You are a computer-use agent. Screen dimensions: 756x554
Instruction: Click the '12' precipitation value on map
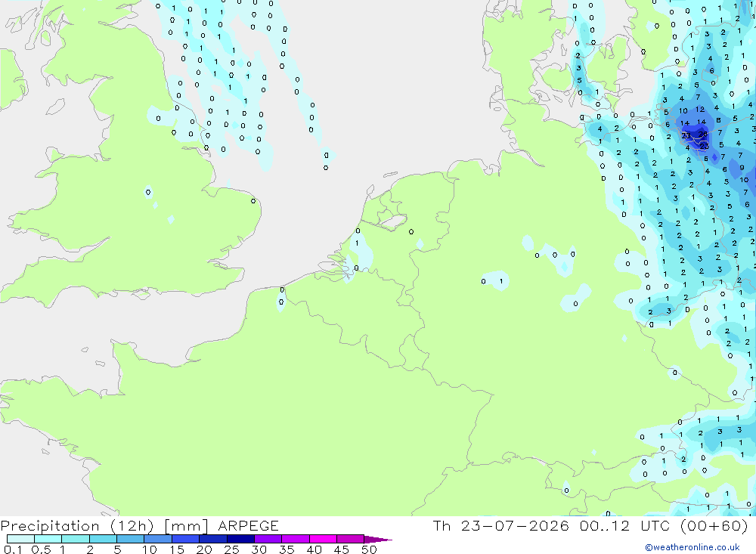click(700, 110)
